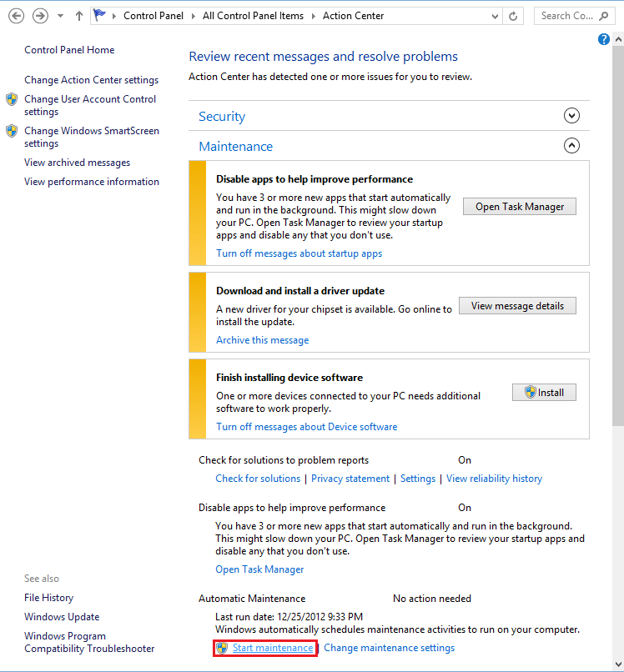
Task: Click shield icon beside User Account Control
Action: click(x=12, y=99)
